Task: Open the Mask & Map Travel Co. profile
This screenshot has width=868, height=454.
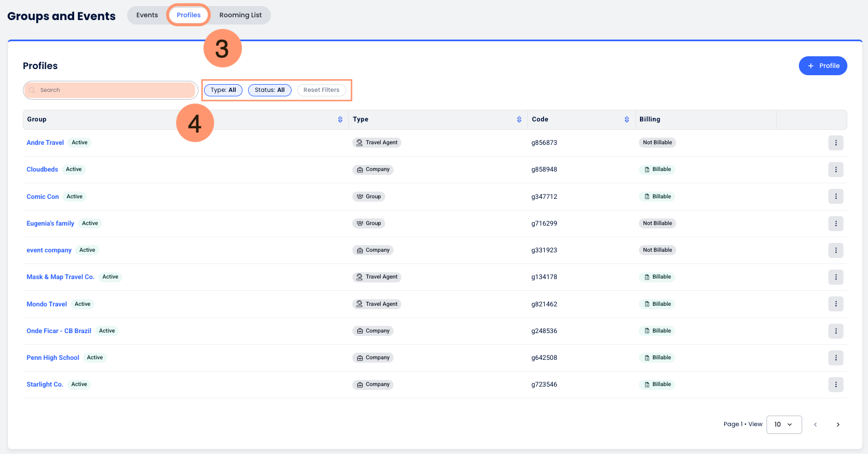Action: coord(60,277)
